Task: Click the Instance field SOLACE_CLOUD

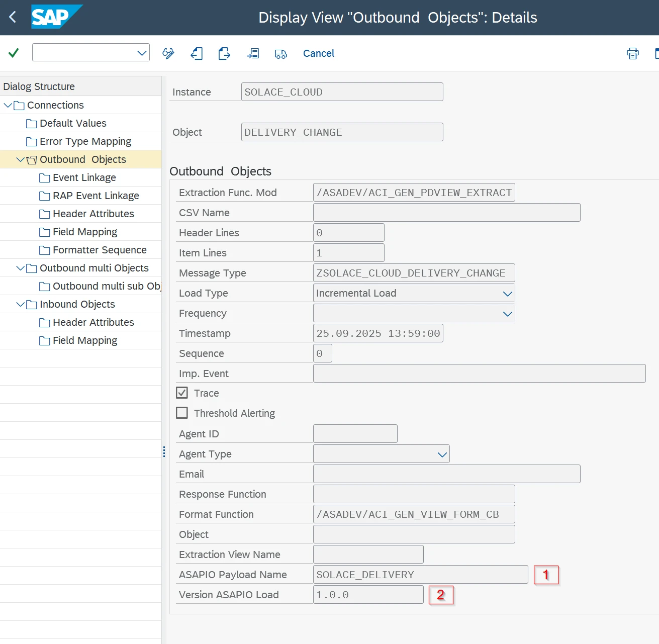Action: [x=342, y=92]
